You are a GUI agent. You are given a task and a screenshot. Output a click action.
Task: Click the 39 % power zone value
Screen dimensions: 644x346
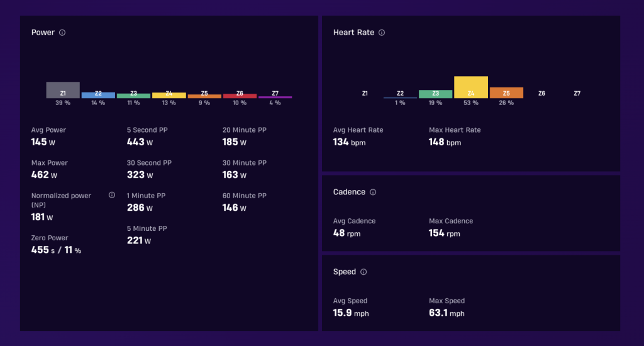click(63, 103)
